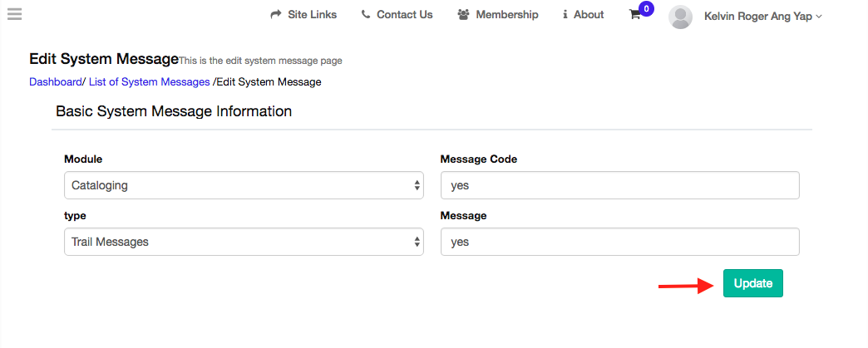Click the info icon beside About
This screenshot has width=868, height=348.
[565, 15]
